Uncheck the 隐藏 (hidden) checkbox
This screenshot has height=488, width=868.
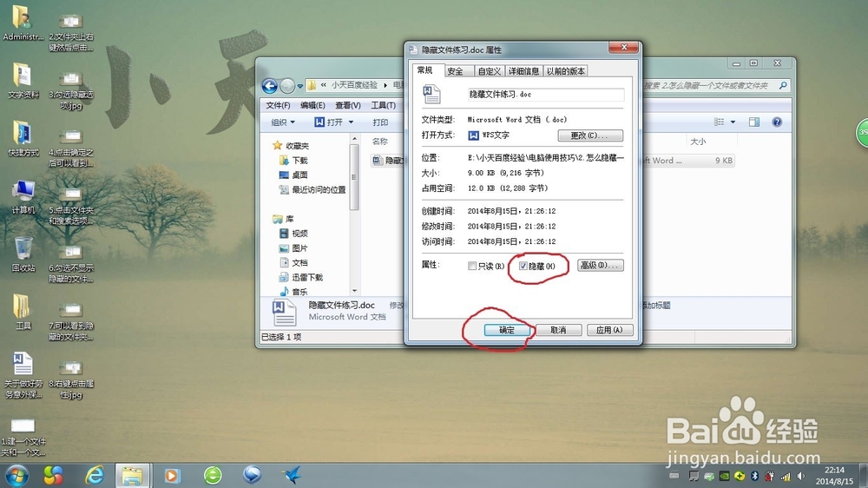pos(523,266)
